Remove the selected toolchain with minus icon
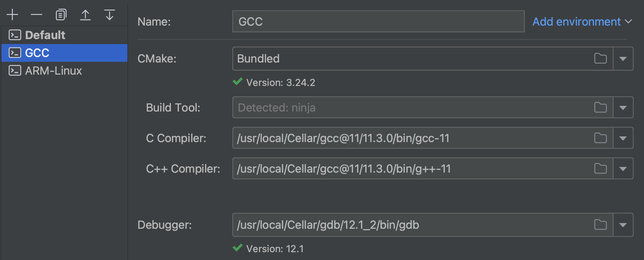This screenshot has height=260, width=644. 36,15
